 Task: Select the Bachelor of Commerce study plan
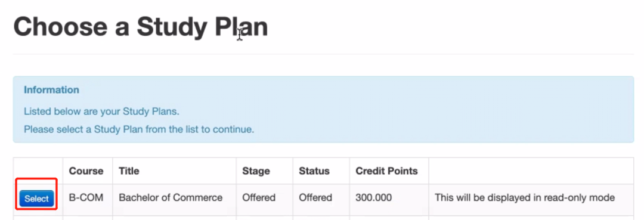pos(36,199)
